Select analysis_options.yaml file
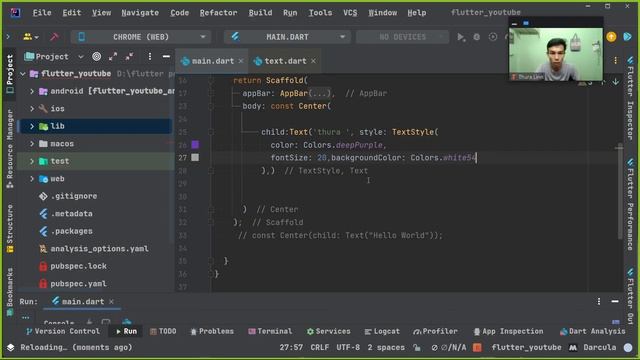Image resolution: width=640 pixels, height=360 pixels. click(99, 249)
